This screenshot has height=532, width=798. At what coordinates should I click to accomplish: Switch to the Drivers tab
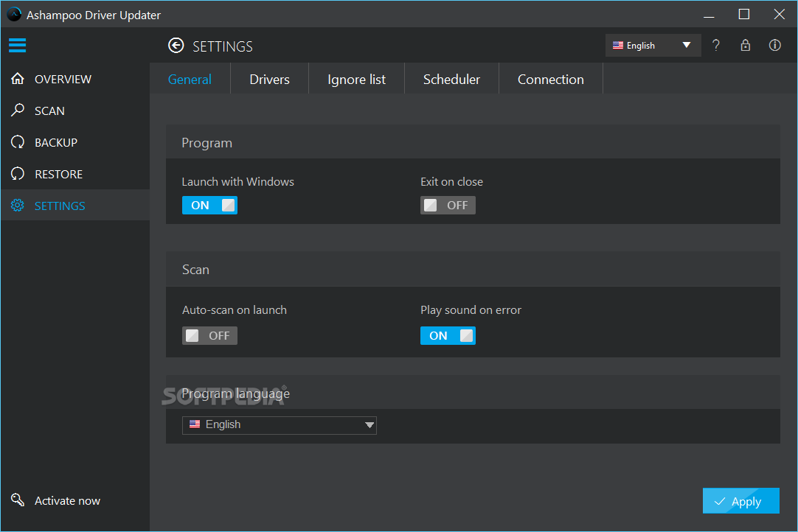pos(270,80)
